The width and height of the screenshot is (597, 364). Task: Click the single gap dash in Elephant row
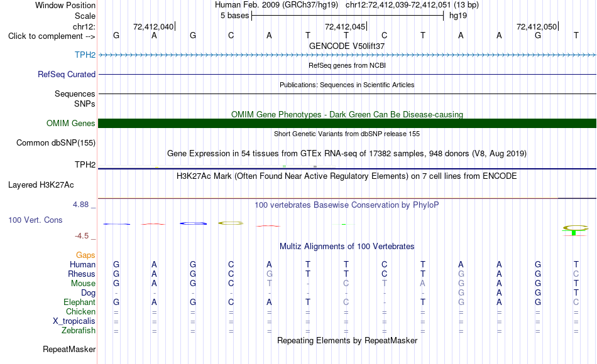(384, 302)
